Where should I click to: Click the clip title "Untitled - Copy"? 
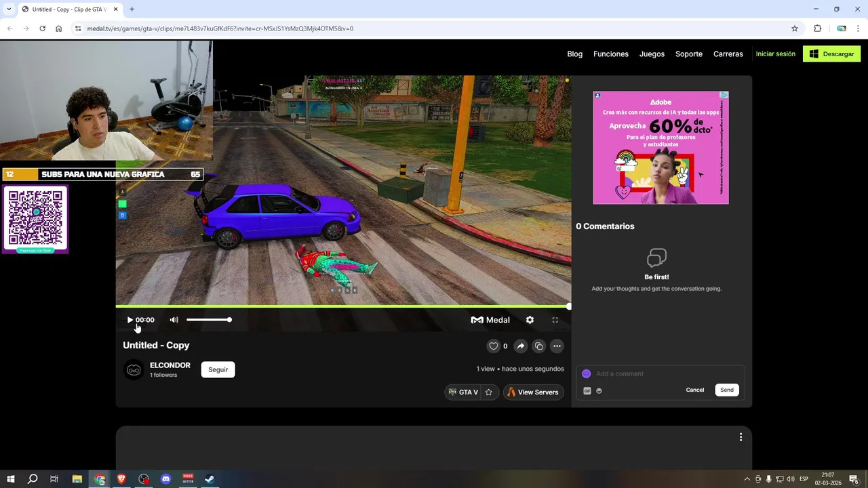pos(156,345)
